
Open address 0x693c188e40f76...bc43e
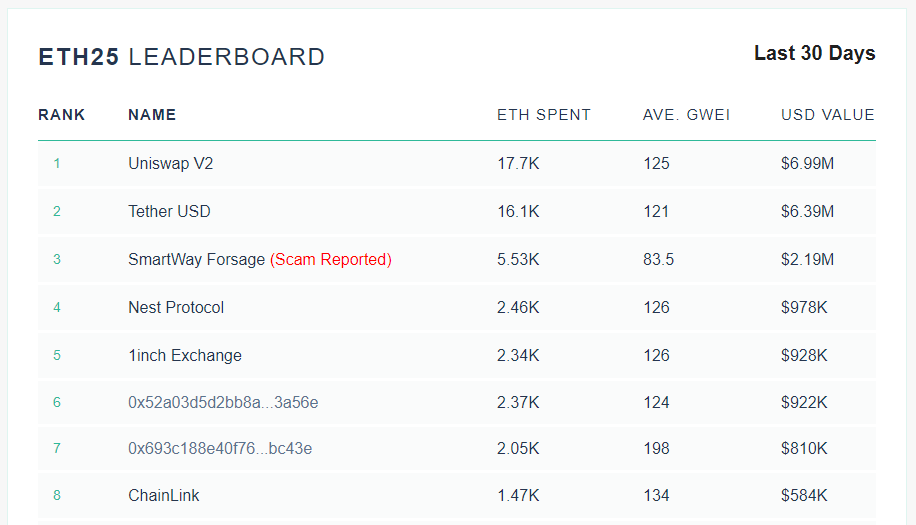coord(220,449)
